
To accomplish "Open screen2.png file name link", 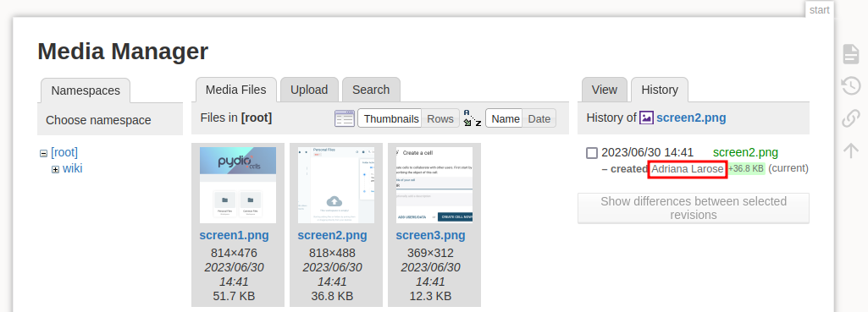I will pos(332,235).
